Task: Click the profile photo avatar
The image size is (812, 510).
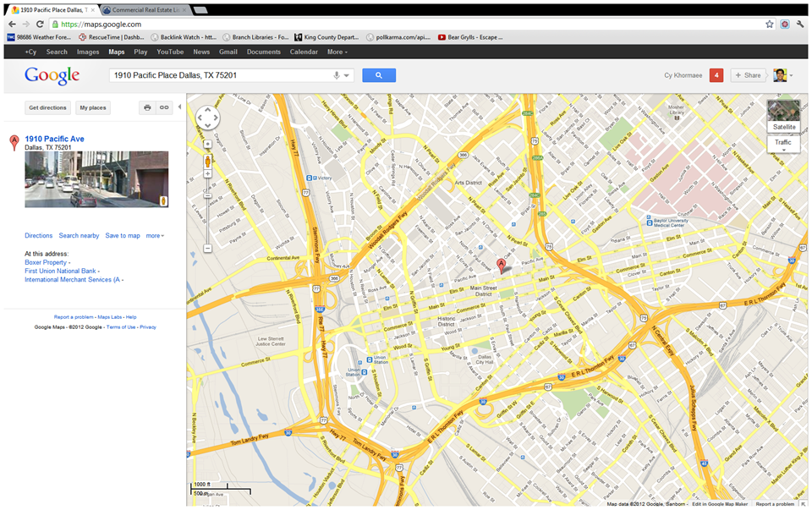Action: coord(780,75)
